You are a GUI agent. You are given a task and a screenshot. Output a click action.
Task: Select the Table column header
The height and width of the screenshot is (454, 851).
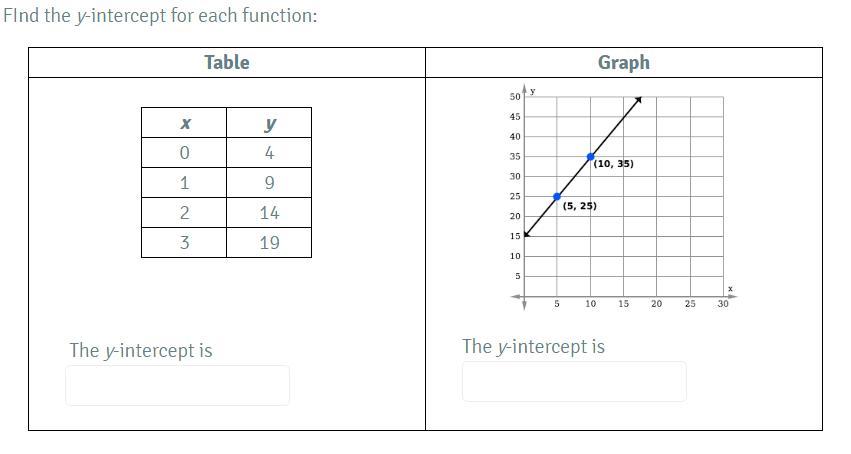point(227,62)
